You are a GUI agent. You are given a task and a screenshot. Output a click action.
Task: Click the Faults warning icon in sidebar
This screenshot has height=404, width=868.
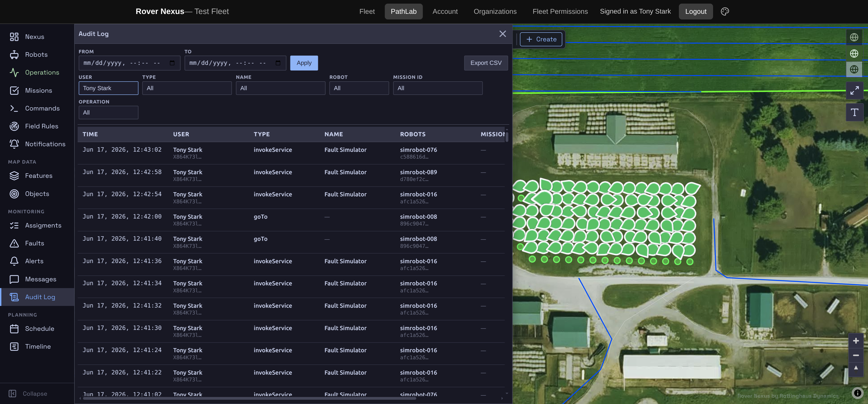click(14, 243)
